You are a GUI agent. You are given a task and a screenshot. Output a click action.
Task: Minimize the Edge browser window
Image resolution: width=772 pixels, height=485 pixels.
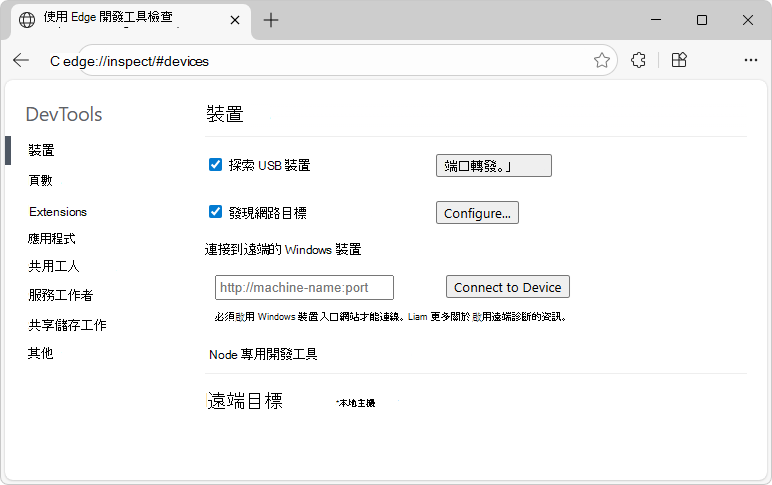(x=656, y=20)
